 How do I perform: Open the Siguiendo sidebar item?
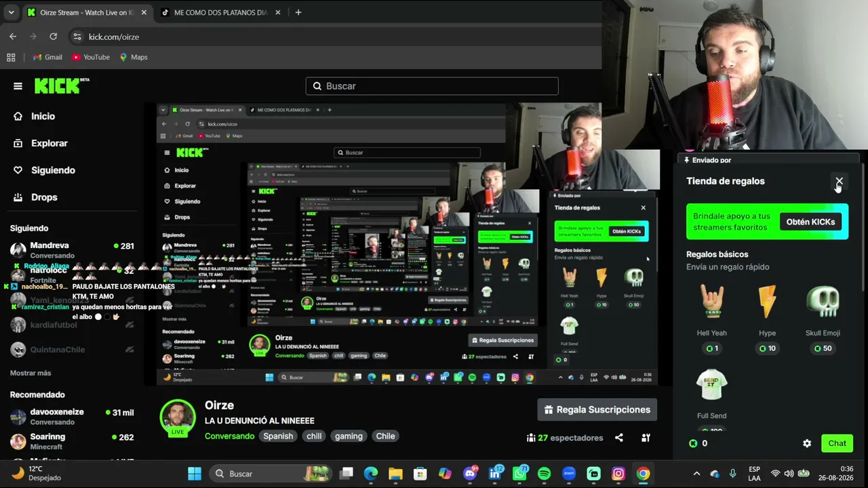click(x=53, y=170)
